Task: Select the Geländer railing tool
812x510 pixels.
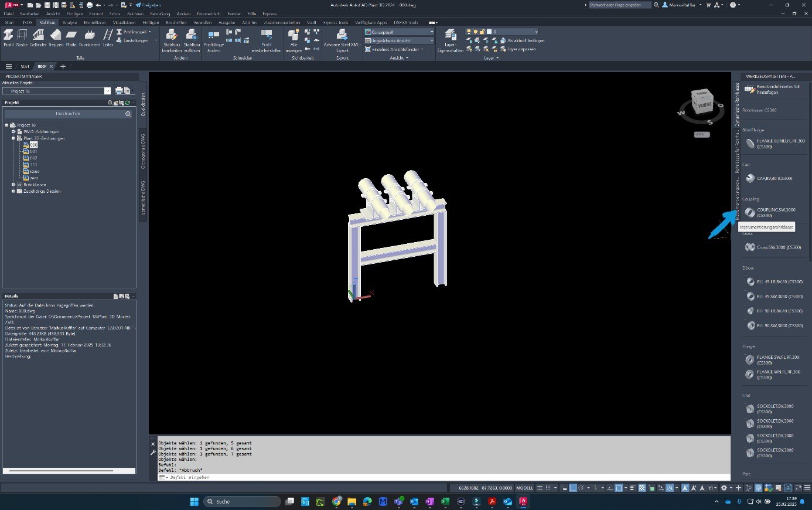Action: [38, 38]
